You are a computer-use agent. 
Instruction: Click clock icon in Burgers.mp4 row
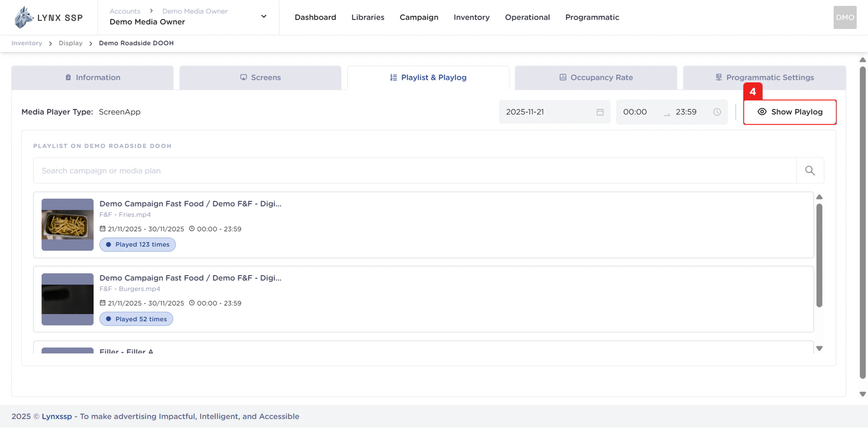[192, 303]
